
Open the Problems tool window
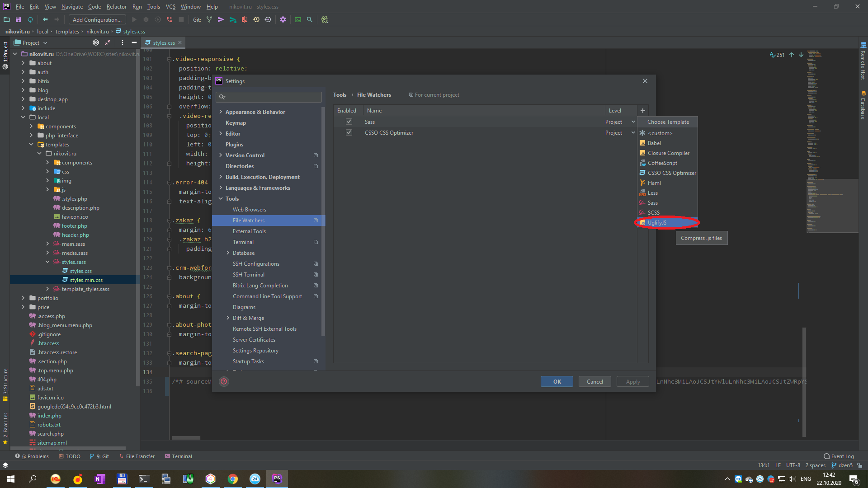(32, 456)
